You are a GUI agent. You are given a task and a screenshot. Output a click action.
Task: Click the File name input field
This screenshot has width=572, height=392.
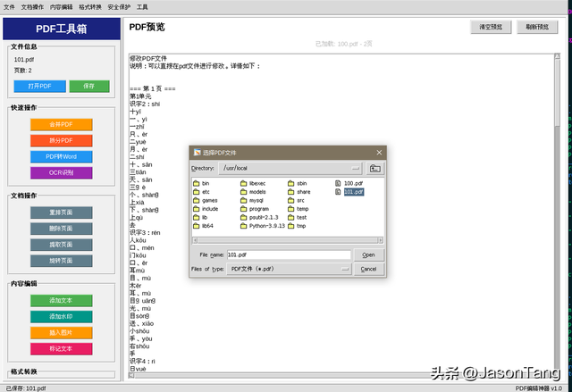click(x=289, y=255)
